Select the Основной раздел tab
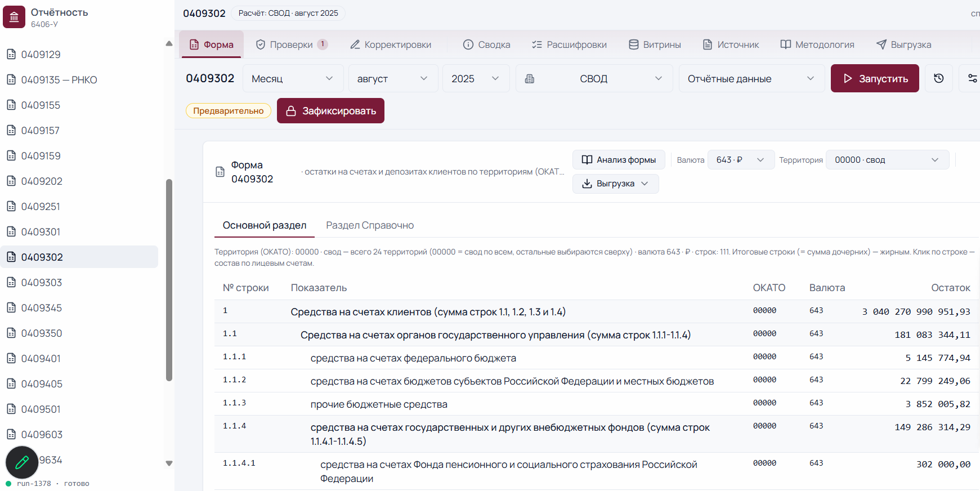 tap(265, 225)
